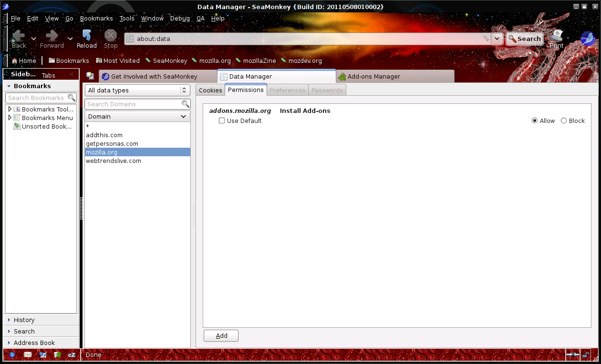The height and width of the screenshot is (364, 601).
Task: Open Mail & Newsgroups from status bar envelope icon
Action: (x=28, y=354)
